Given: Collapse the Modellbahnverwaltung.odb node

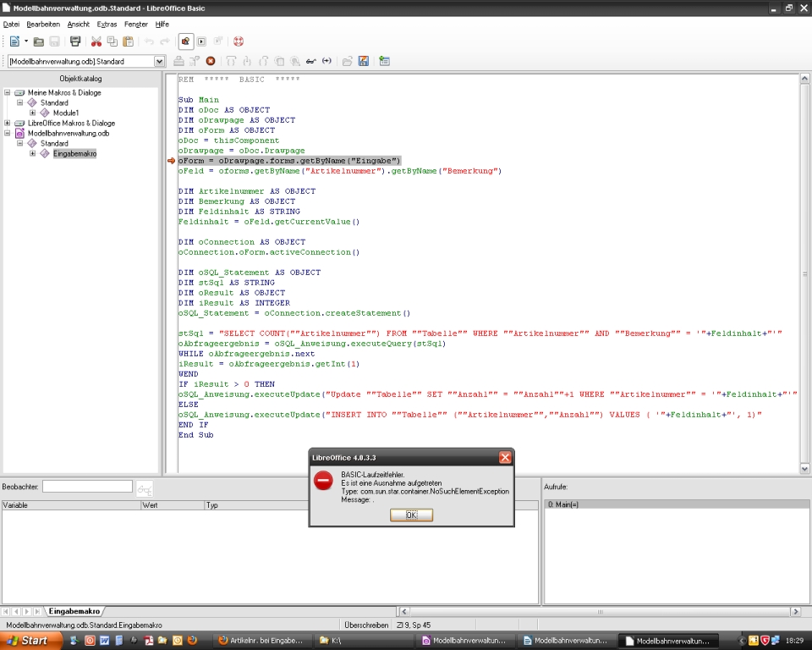Looking at the screenshot, I should tap(8, 133).
